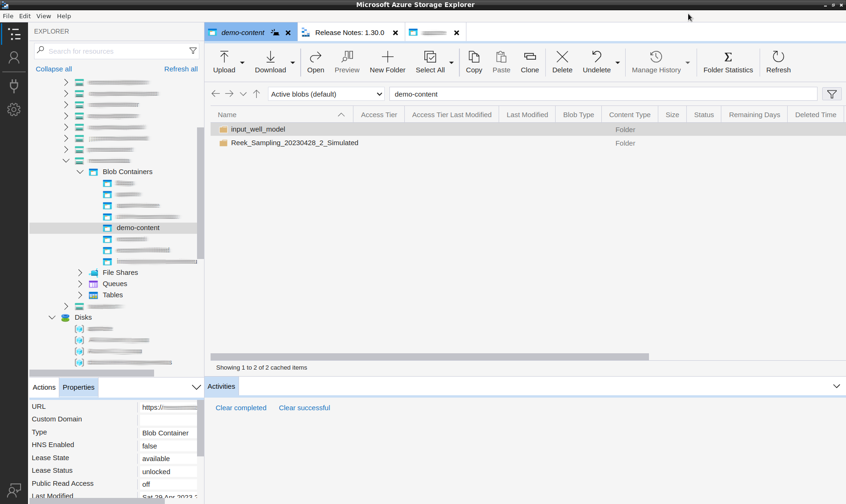Screen dimensions: 846x504
Task: Navigate forward with the right arrow
Action: point(229,94)
